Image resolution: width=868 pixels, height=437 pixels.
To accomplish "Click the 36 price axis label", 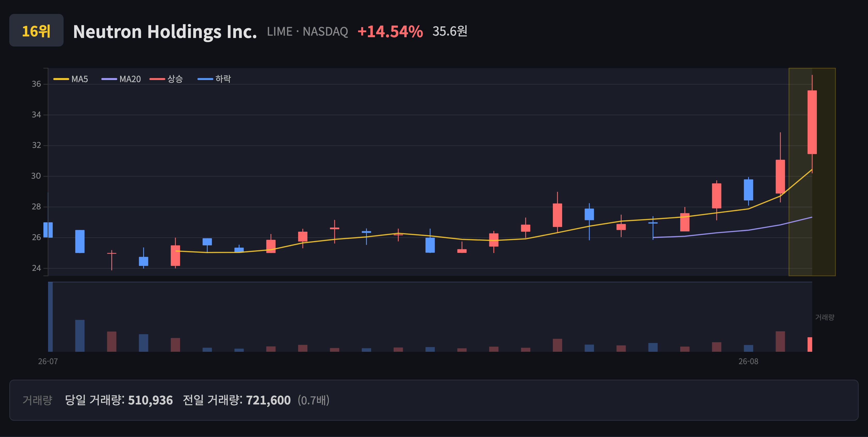I will pyautogui.click(x=36, y=84).
